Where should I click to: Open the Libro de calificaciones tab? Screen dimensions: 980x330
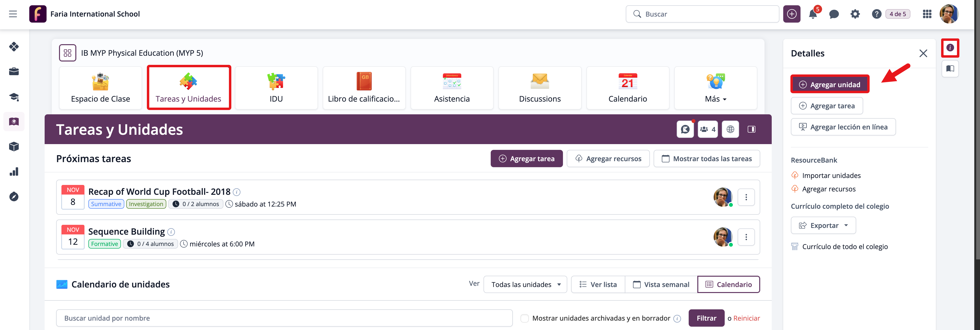coord(364,88)
